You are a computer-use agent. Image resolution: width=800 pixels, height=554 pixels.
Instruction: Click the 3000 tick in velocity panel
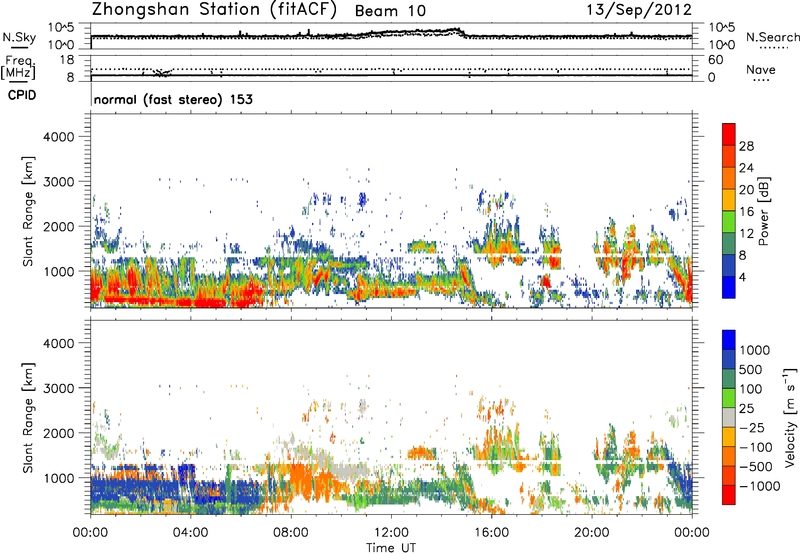[x=59, y=388]
